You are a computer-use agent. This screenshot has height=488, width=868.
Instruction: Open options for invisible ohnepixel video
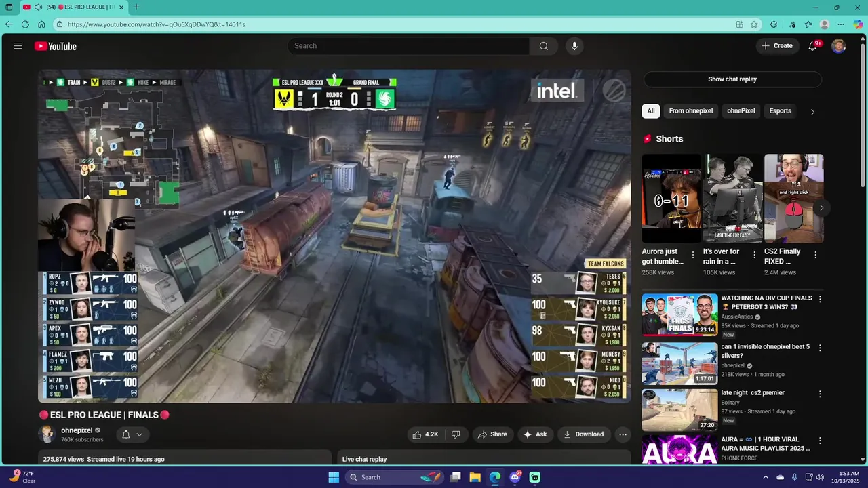pos(820,348)
